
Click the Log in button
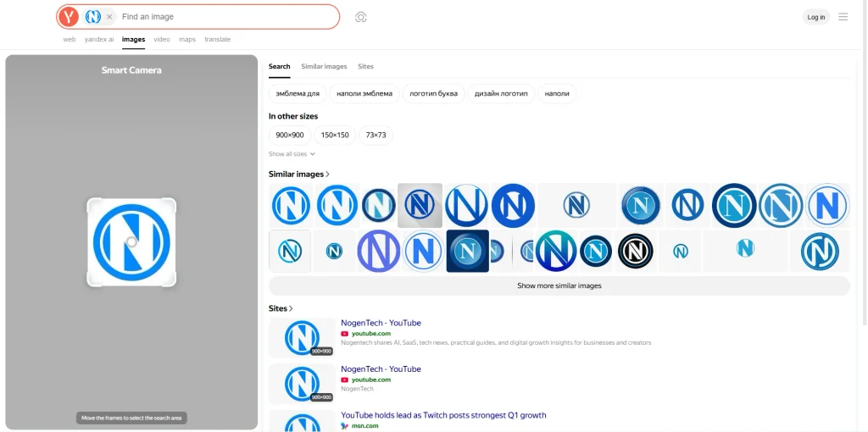(x=816, y=17)
